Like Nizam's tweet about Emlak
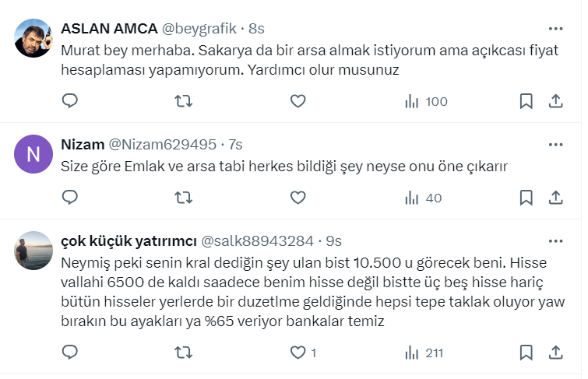588x379 pixels. [x=298, y=198]
